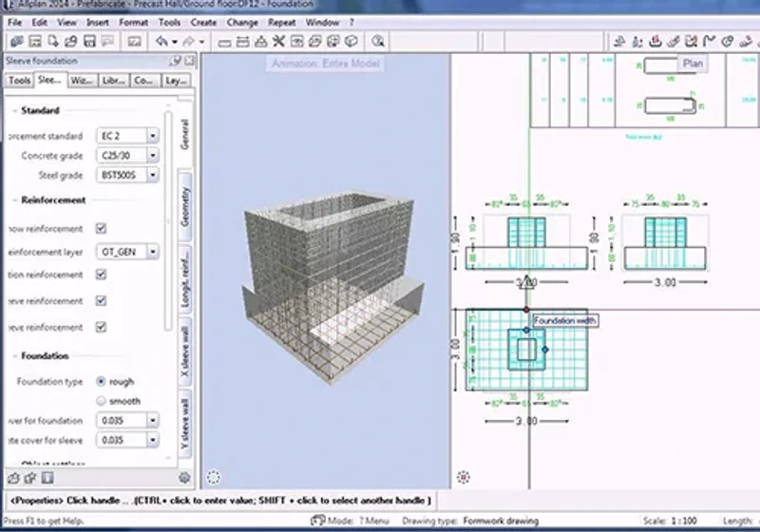
Task: Click the new document with arrow icon
Action: [x=53, y=42]
